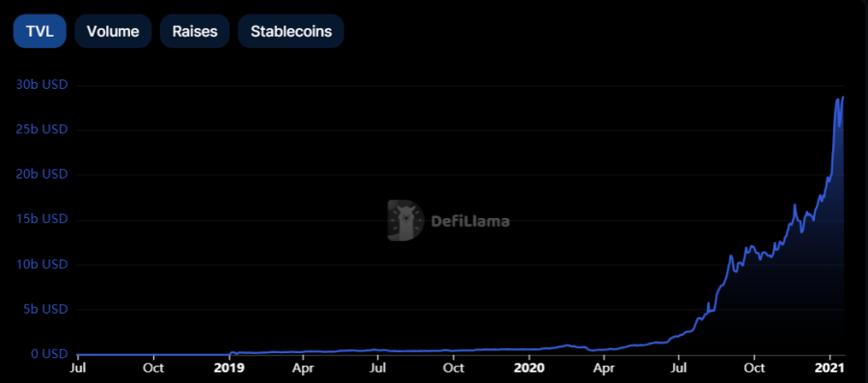Click the 15b USD axis label
The image size is (868, 383).
42,219
